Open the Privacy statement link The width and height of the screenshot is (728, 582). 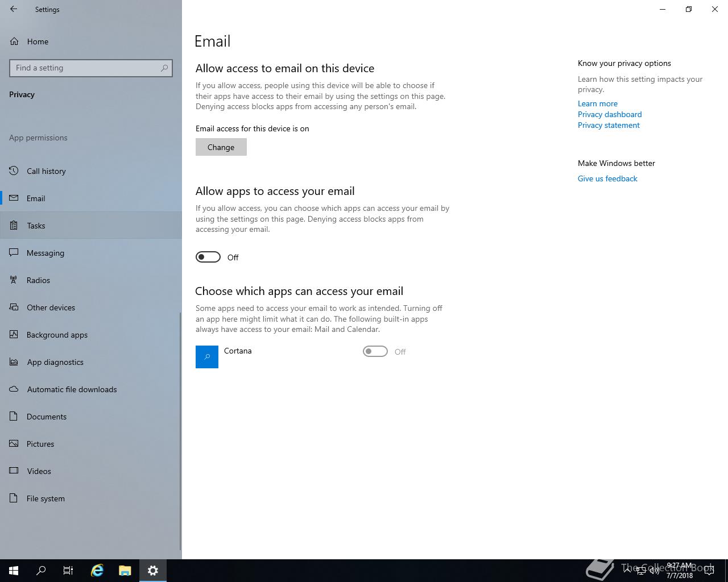coord(609,125)
